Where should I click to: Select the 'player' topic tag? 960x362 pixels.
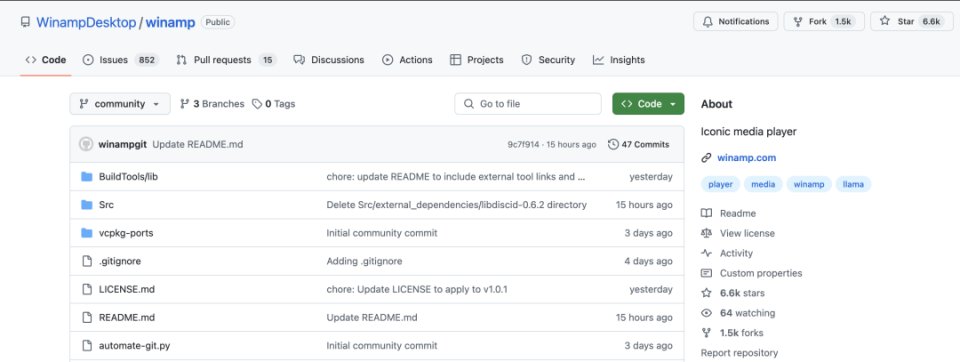(721, 184)
